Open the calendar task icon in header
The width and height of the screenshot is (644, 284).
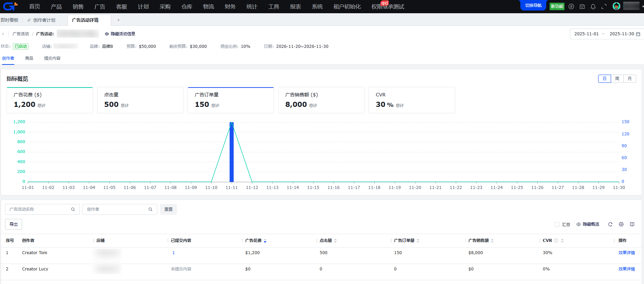pos(582,6)
